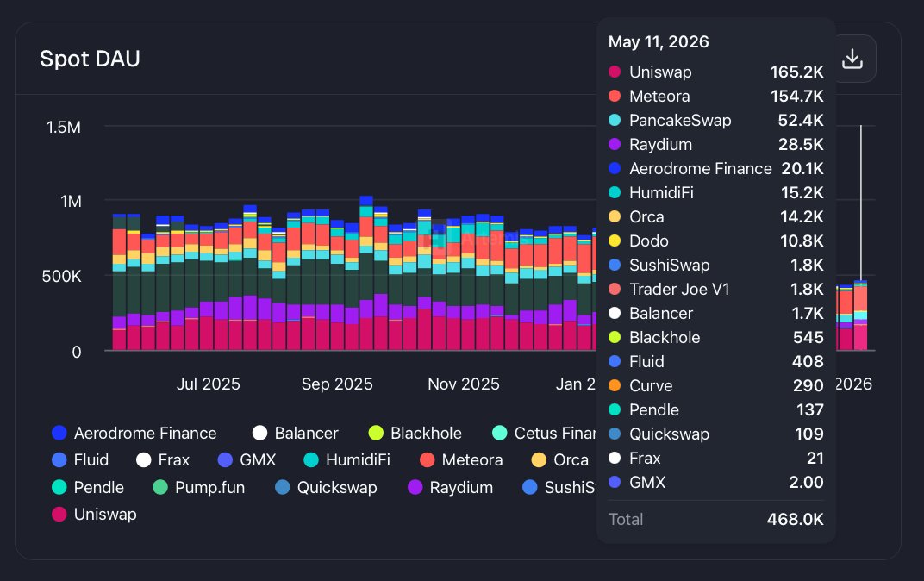Click Aerodrome Finance 20.1K tooltip value

pos(802,169)
